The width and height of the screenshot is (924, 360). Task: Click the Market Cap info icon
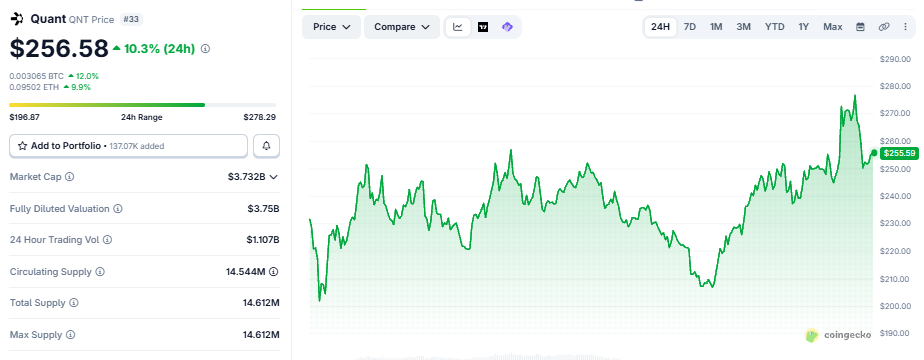[x=70, y=177]
